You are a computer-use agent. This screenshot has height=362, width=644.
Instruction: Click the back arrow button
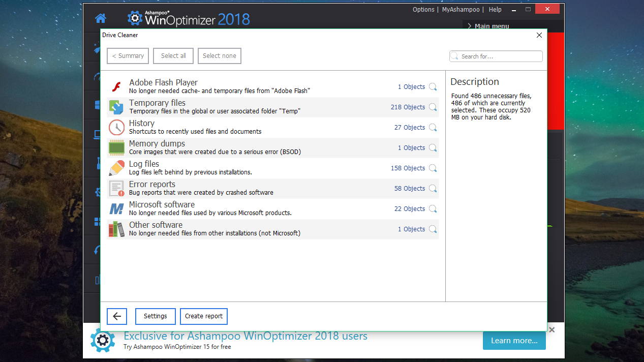pos(117,316)
